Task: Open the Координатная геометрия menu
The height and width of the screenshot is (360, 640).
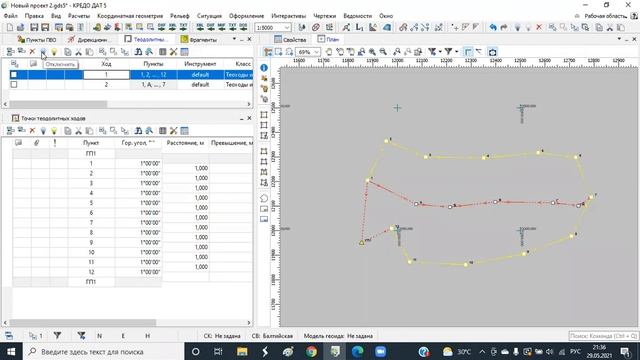Action: (x=130, y=16)
